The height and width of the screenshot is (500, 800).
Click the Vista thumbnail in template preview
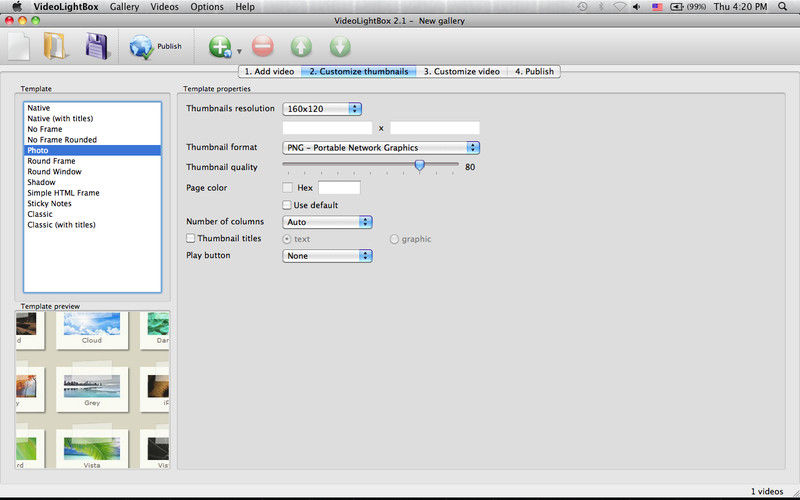tap(92, 449)
